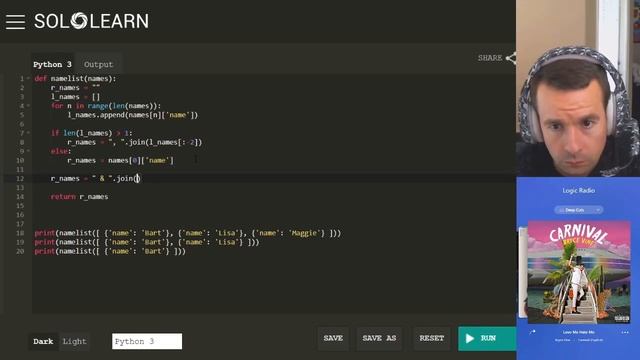Click the line containing '.join(l_names[:-2])'
Image resolution: width=640 pixels, height=360 pixels.
135,142
